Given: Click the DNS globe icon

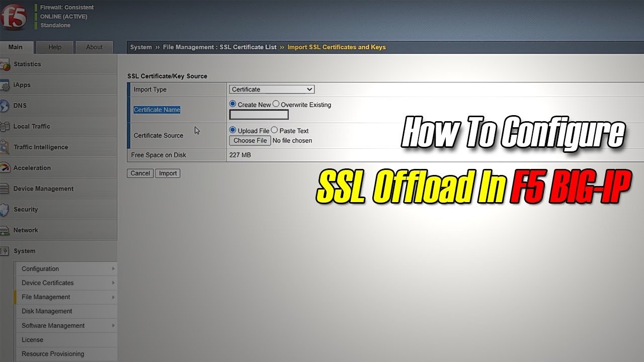Looking at the screenshot, I should [x=5, y=106].
